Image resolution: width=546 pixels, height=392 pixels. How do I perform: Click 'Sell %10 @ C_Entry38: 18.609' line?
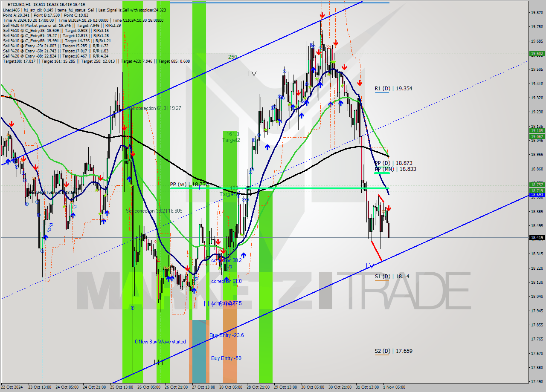coord(56,31)
